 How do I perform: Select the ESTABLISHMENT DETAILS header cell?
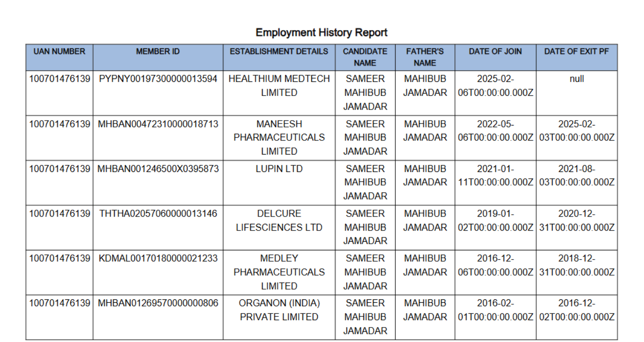[279, 51]
